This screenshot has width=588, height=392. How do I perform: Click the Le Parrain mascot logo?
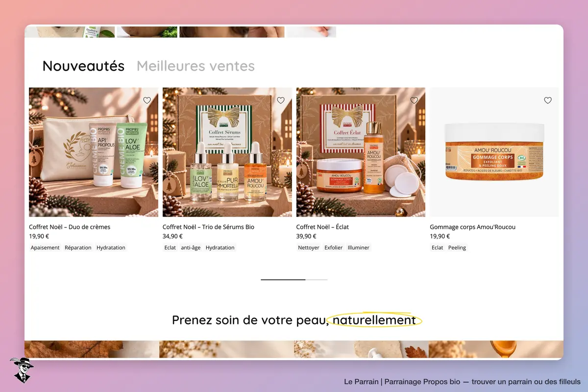point(22,370)
